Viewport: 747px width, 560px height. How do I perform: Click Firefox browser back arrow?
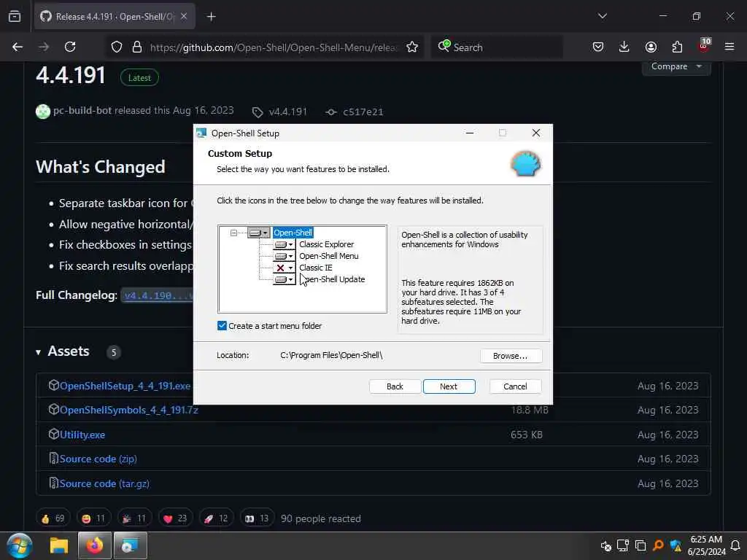pos(18,47)
